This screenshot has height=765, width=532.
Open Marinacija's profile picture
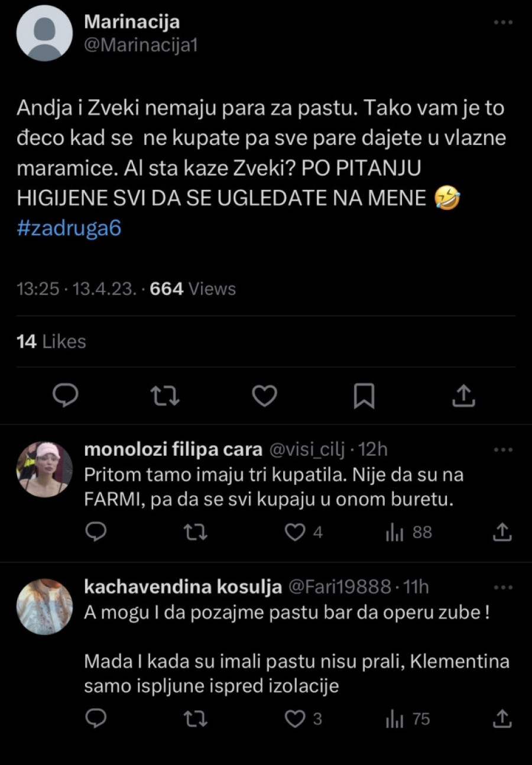coord(44,33)
